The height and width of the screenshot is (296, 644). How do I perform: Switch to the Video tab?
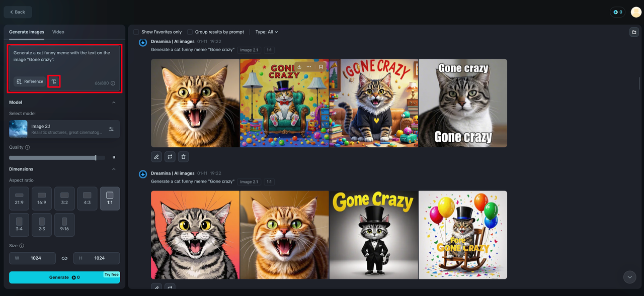(x=58, y=32)
